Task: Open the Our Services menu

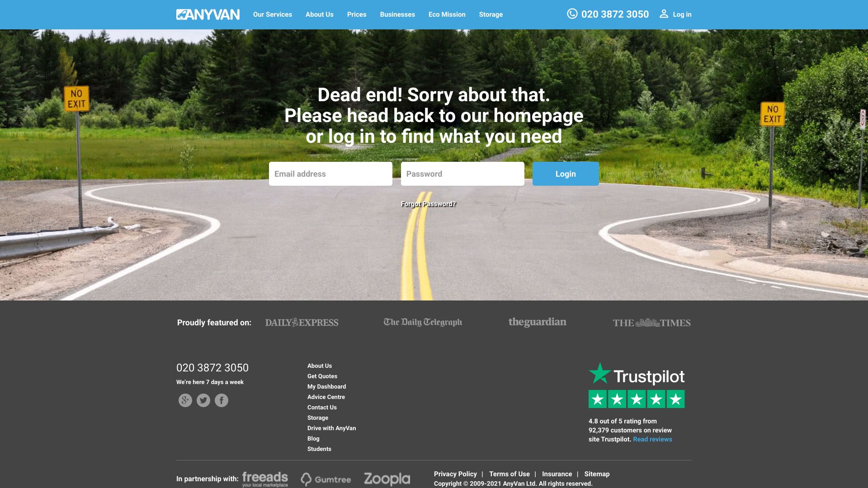Action: (273, 14)
